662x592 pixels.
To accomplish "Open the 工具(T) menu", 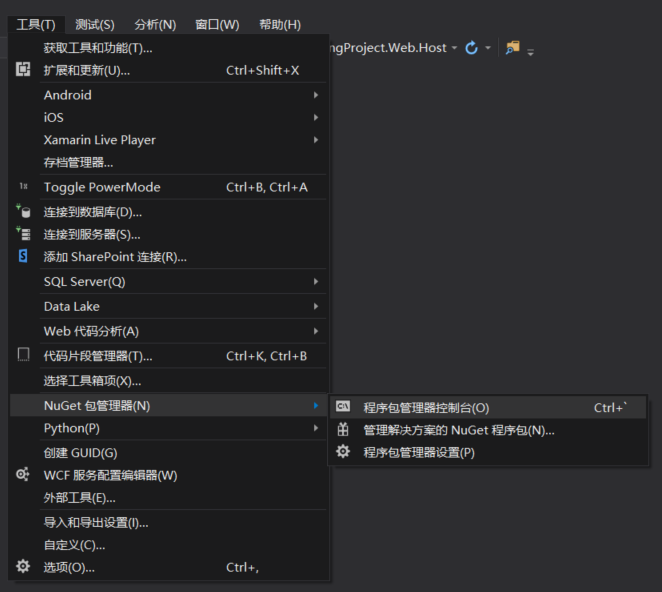I will pos(36,25).
